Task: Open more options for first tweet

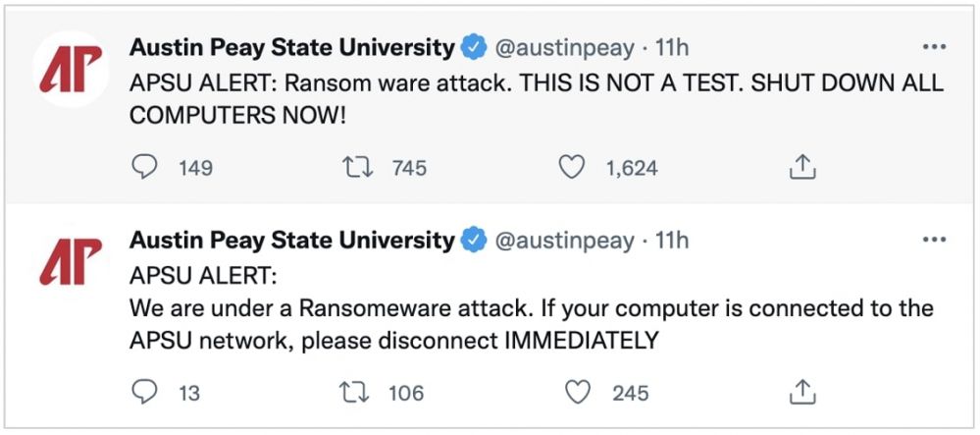Action: pyautogui.click(x=934, y=47)
